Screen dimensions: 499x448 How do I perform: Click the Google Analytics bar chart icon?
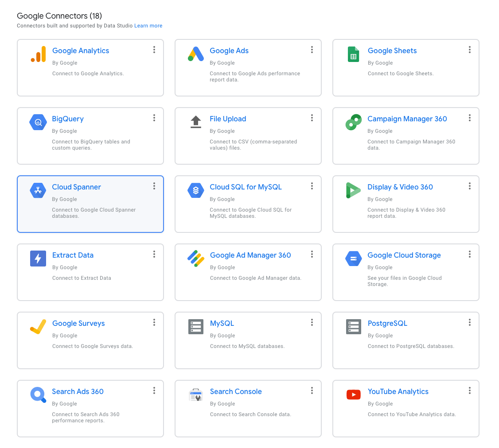(x=38, y=54)
